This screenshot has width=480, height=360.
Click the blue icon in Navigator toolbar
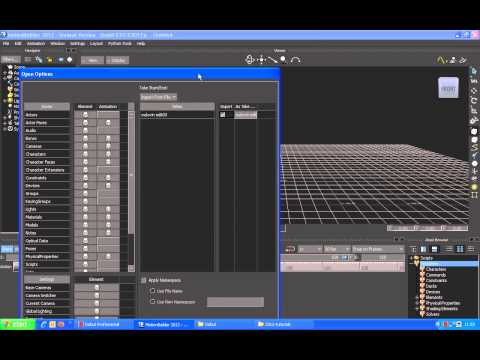click(61, 60)
